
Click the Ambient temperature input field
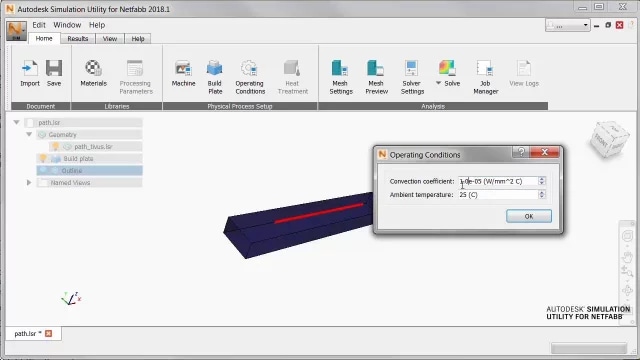(498, 195)
